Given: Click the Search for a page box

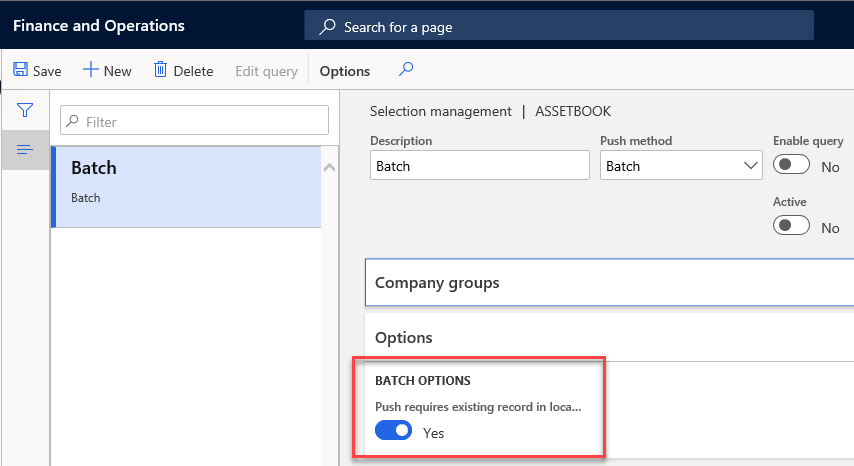Looking at the screenshot, I should point(559,25).
